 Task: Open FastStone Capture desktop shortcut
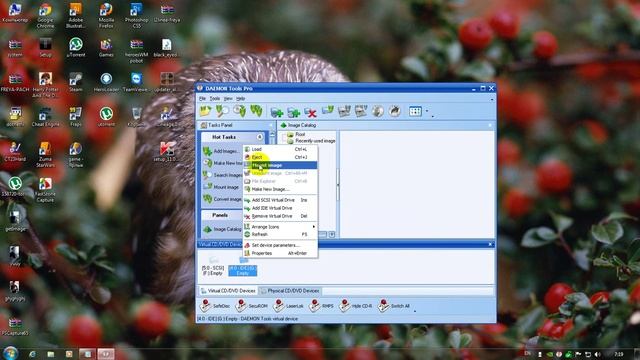(45, 190)
